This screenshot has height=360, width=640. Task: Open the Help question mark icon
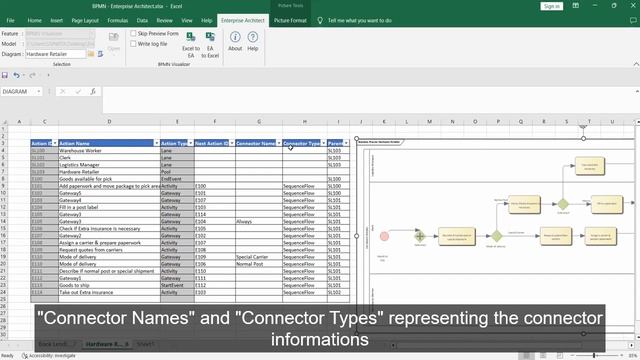click(253, 37)
